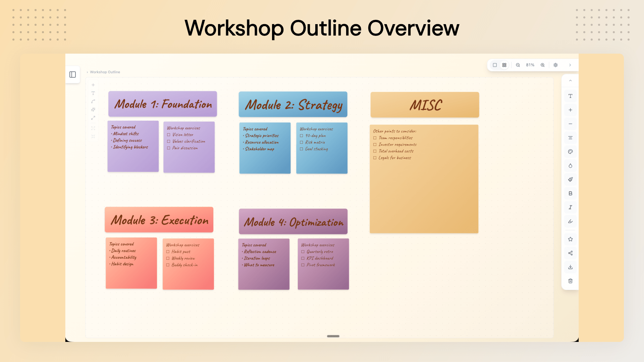Check the Risk matrix checkbox
The width and height of the screenshot is (644, 362).
(302, 142)
